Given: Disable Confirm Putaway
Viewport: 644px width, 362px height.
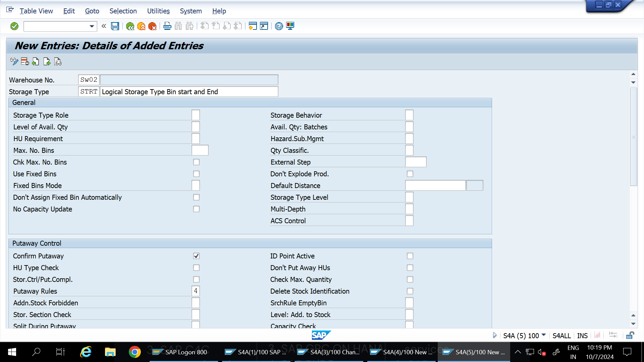Looking at the screenshot, I should [x=196, y=256].
